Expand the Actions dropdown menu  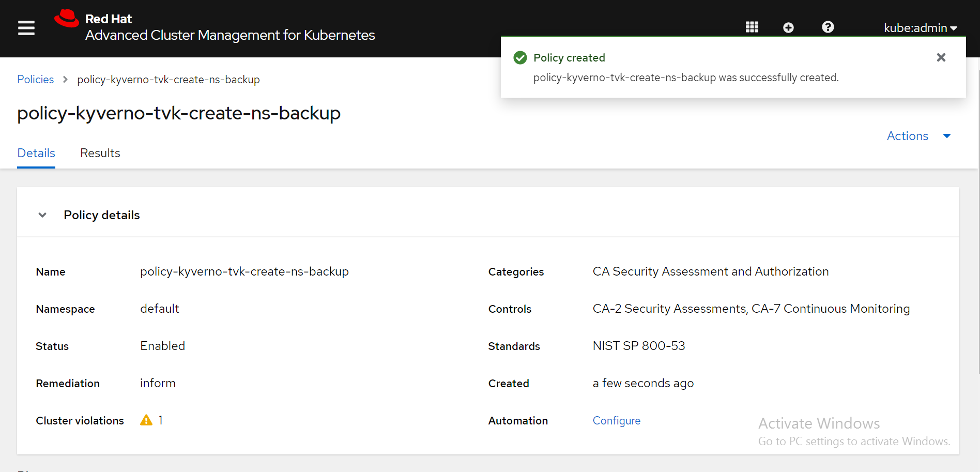(x=918, y=136)
